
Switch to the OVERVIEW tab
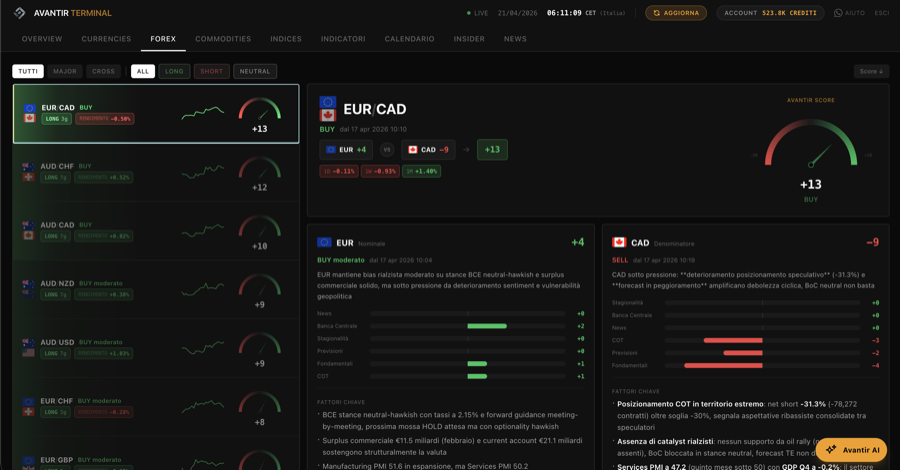pos(42,39)
